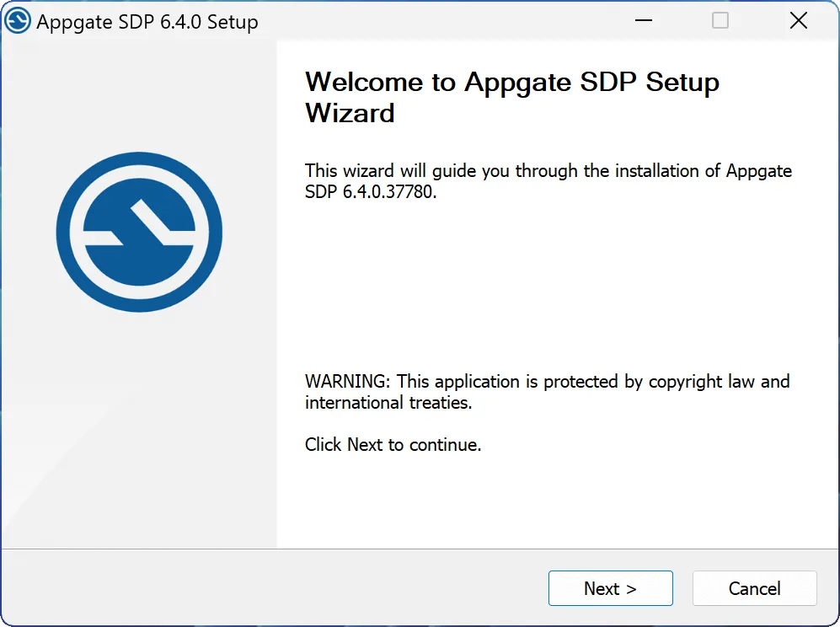Click the large Appgate SDP logo
The width and height of the screenshot is (840, 627).
click(139, 232)
